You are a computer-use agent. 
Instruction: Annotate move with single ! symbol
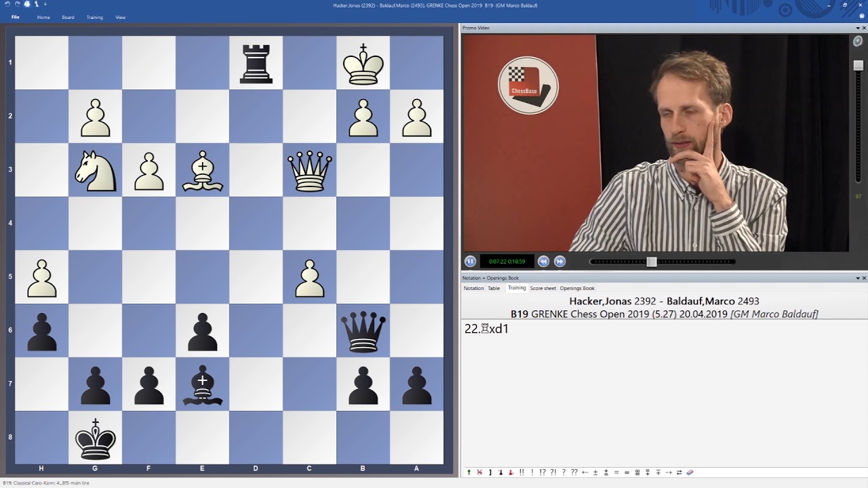tap(532, 472)
